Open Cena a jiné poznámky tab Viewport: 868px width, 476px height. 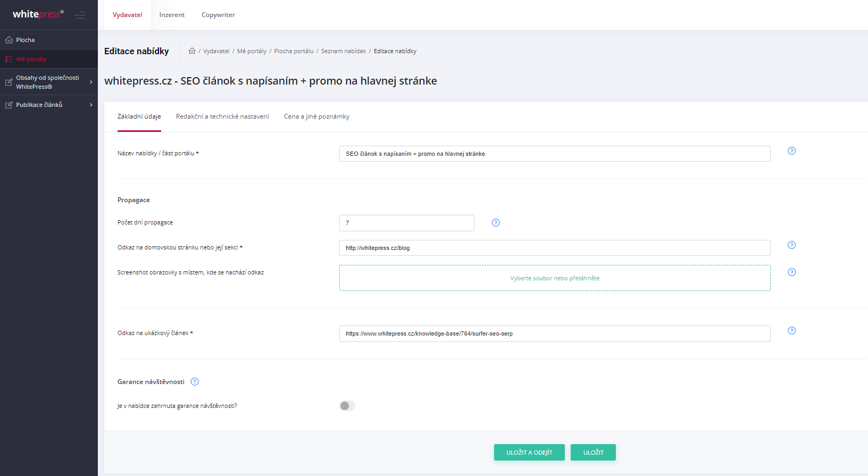click(316, 116)
